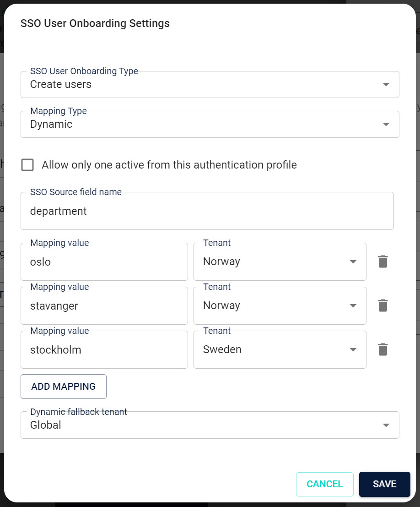
Task: Select the SSO Source field name input
Action: [x=207, y=211]
